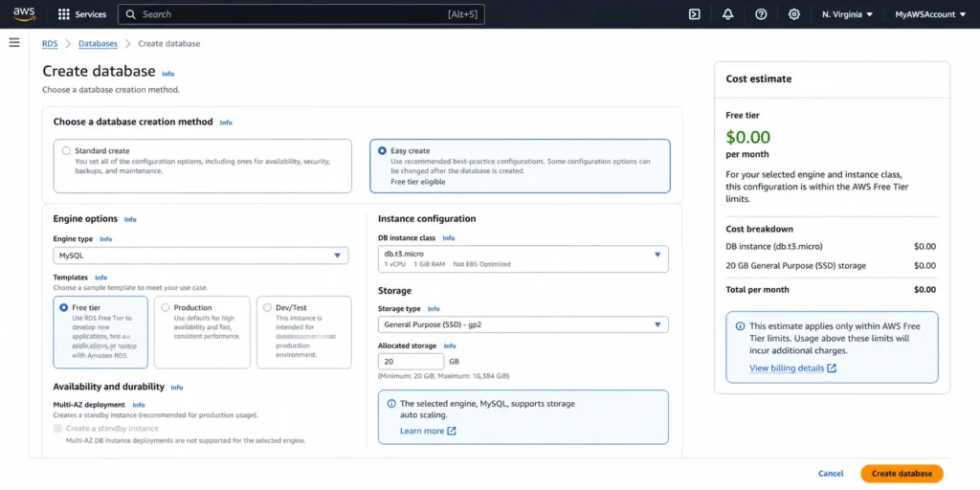Click Info next to Multi-AZ deployment

click(139, 405)
